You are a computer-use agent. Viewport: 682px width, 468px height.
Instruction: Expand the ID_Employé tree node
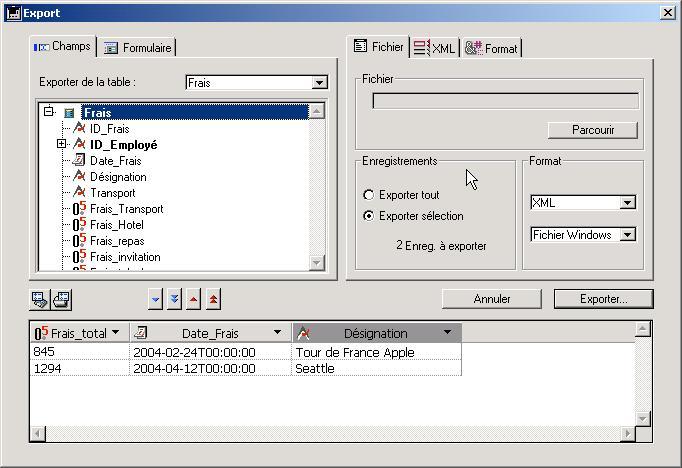point(62,145)
